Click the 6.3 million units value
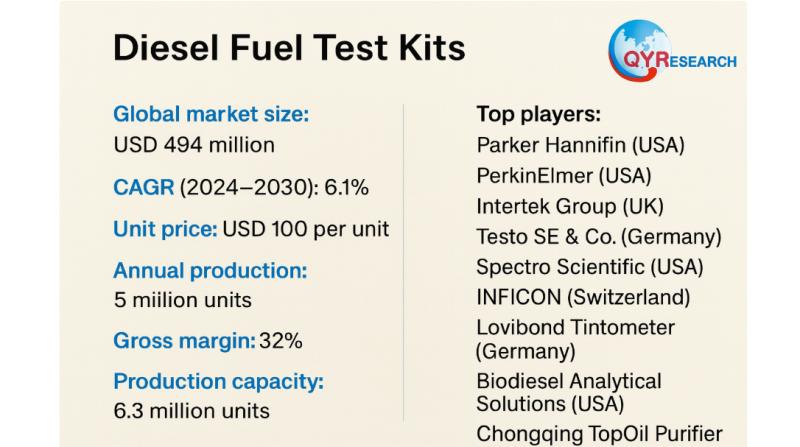The image size is (800, 447). pyautogui.click(x=191, y=410)
